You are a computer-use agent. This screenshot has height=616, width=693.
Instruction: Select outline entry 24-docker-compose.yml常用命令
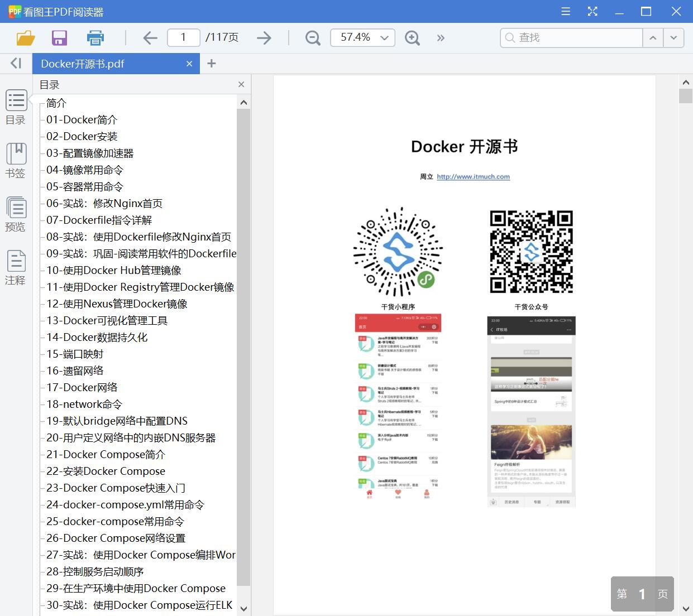click(125, 505)
